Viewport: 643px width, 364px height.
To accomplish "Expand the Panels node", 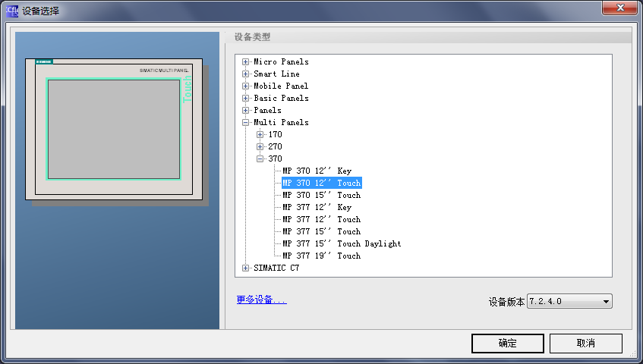I will point(245,111).
